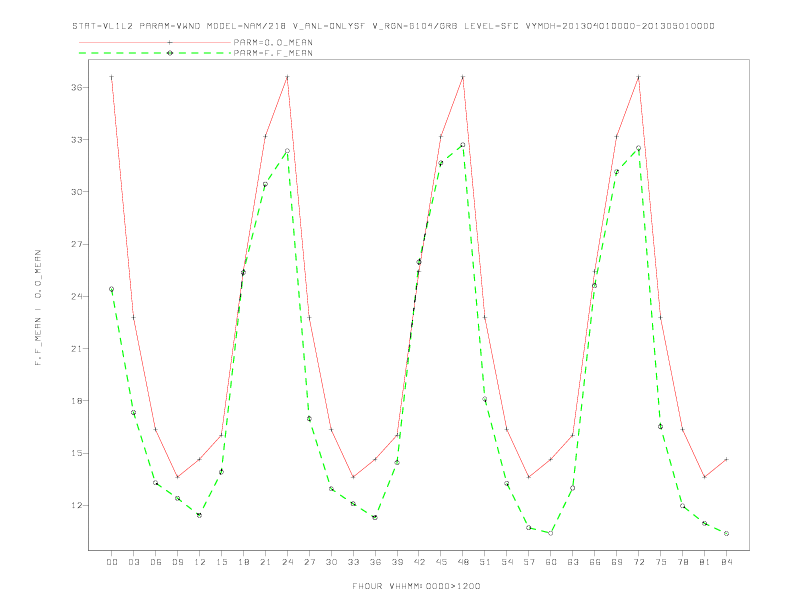Click the red O.O_MEAN peak at hour 24
Viewport: 792px width, 612px height.
point(287,77)
